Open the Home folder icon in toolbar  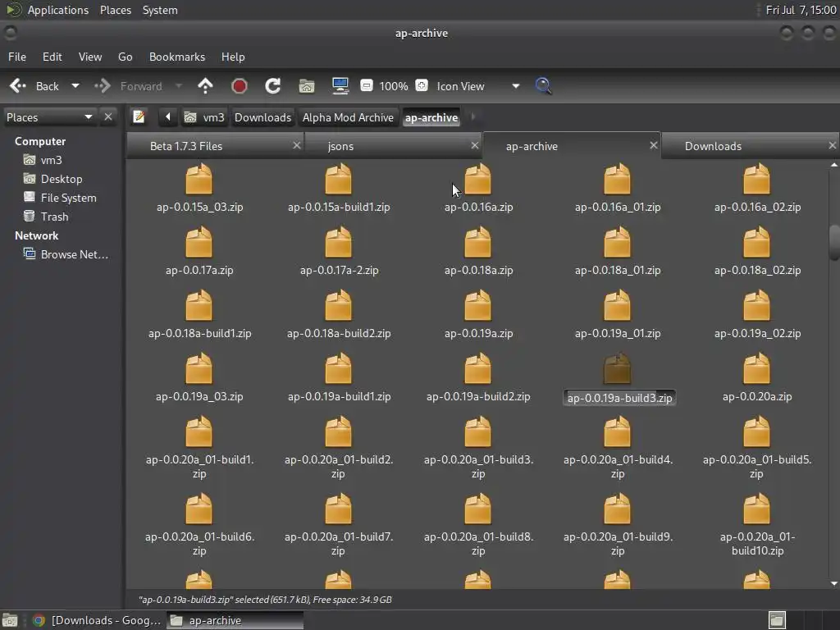(x=307, y=85)
